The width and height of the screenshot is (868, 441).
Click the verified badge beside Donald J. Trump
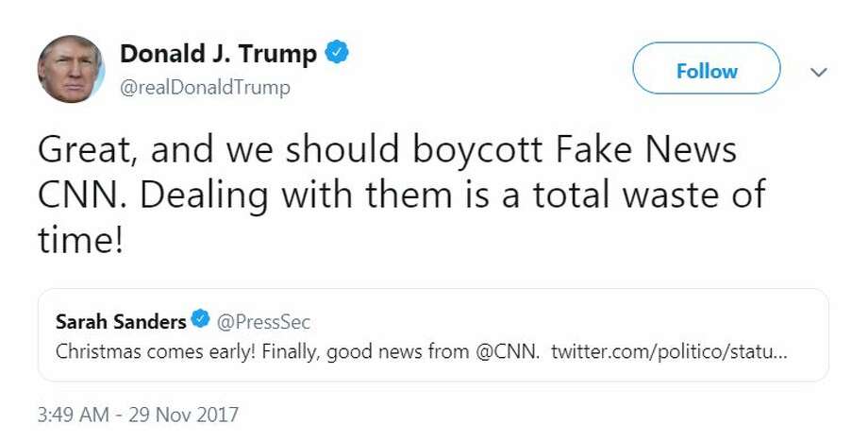tap(337, 54)
